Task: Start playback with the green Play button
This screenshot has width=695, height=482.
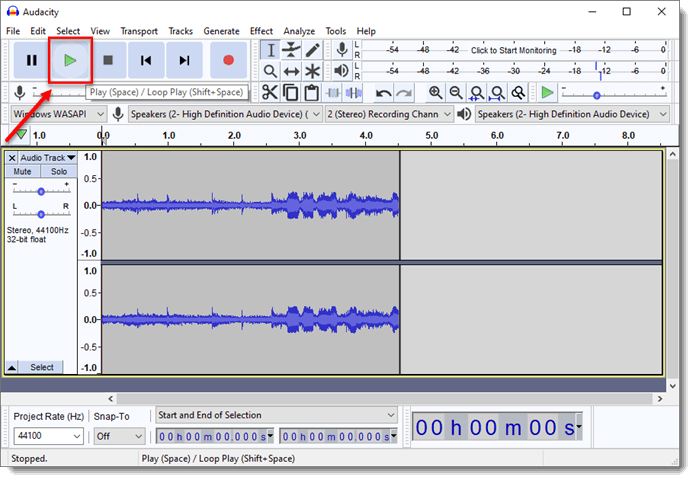Action: pyautogui.click(x=70, y=60)
